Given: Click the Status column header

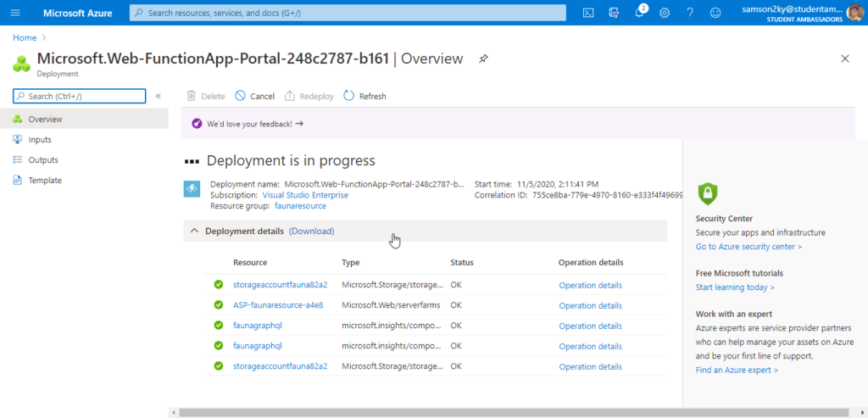Looking at the screenshot, I should click(462, 263).
